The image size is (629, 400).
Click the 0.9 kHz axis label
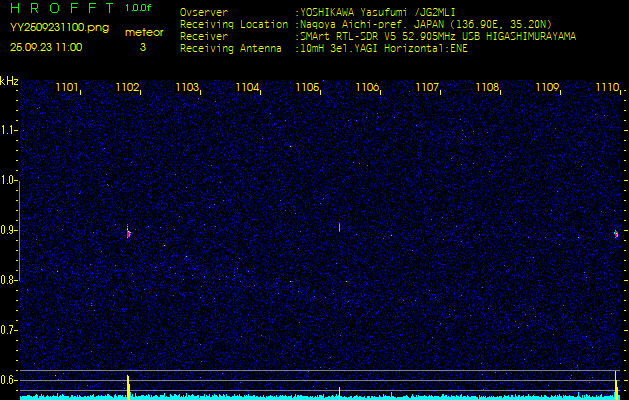[x=9, y=230]
